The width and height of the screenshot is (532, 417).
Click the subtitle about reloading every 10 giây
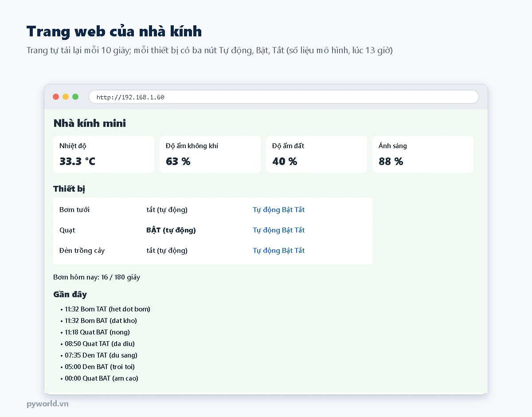click(x=210, y=50)
